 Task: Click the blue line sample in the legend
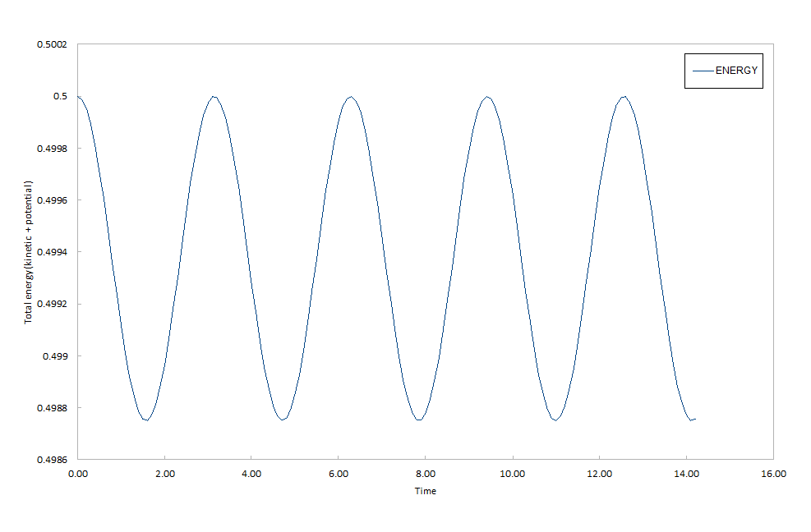(x=703, y=71)
